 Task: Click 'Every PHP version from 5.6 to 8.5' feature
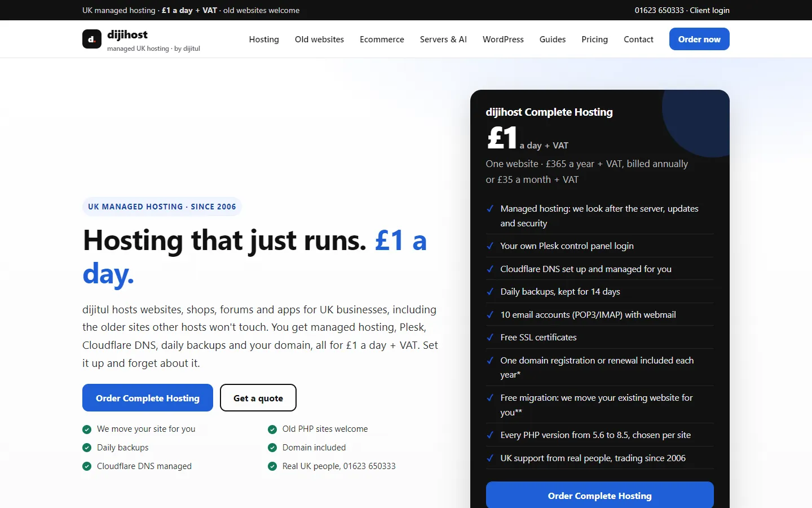pos(595,435)
